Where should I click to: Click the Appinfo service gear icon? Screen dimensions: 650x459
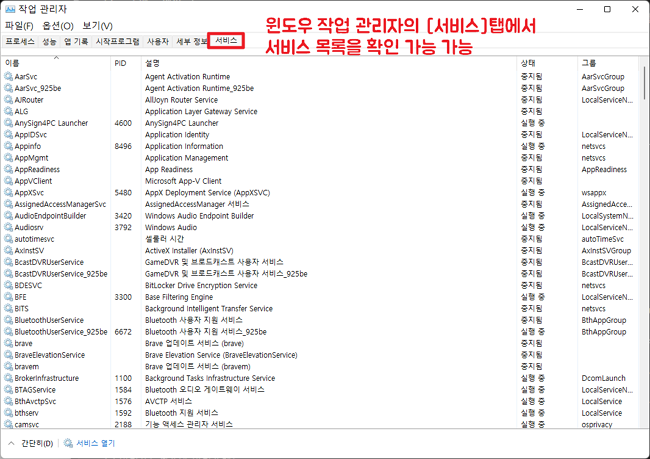[x=8, y=146]
